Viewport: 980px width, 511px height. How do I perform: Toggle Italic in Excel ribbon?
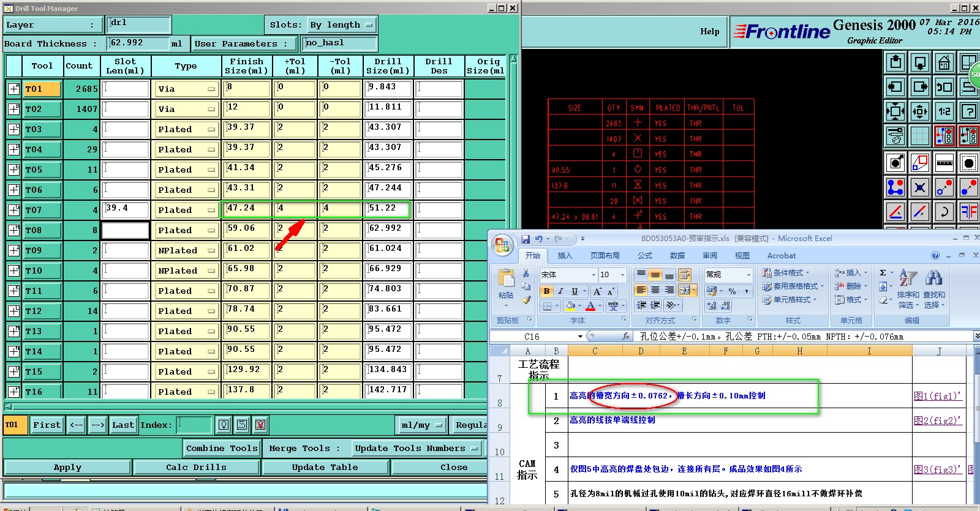560,291
